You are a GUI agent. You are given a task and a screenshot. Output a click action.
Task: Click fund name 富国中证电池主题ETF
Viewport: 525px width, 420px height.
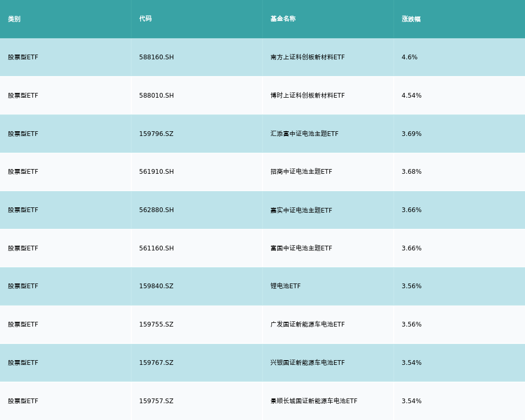pos(301,248)
